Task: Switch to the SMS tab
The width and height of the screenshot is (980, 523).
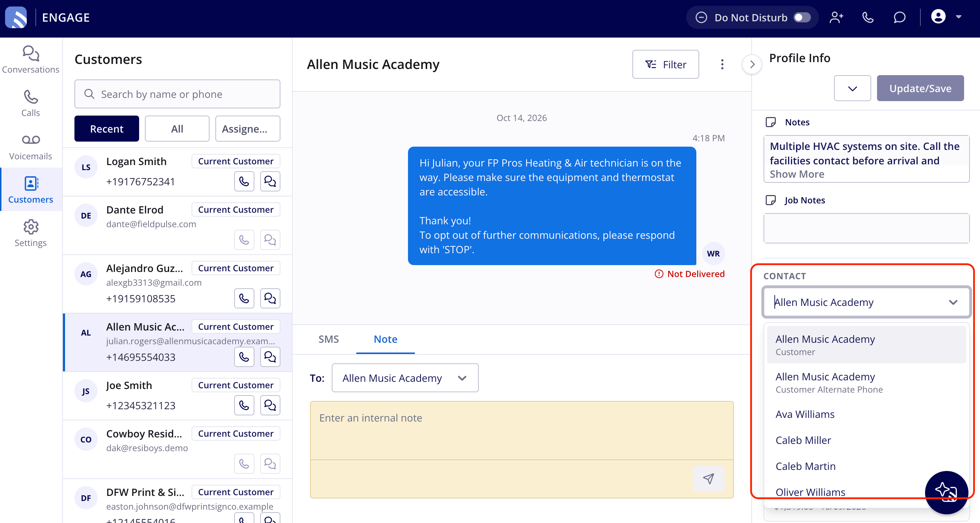Action: coord(328,339)
